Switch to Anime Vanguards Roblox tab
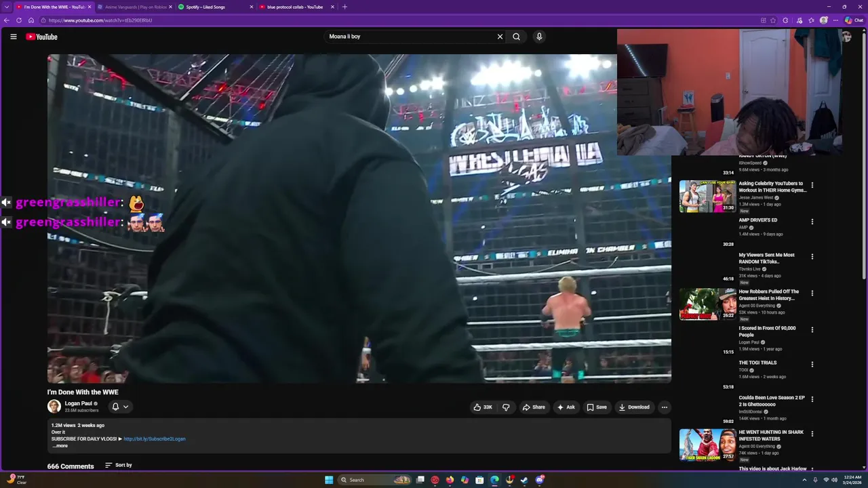This screenshot has height=488, width=868. [135, 7]
